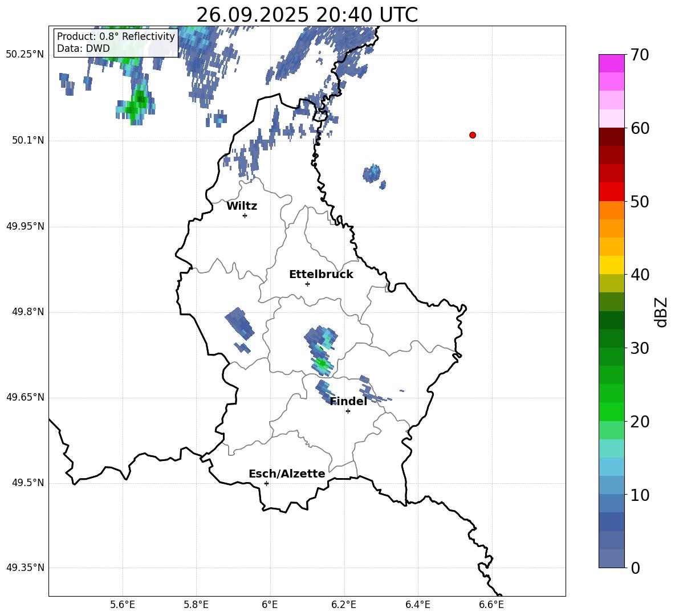Click the dark maroon colorbar segment below 60
This screenshot has height=616, width=675.
(x=611, y=137)
